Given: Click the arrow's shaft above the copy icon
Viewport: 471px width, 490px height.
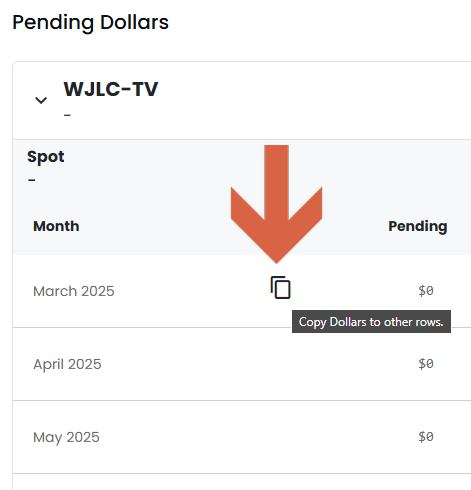Looking at the screenshot, I should click(x=276, y=180).
